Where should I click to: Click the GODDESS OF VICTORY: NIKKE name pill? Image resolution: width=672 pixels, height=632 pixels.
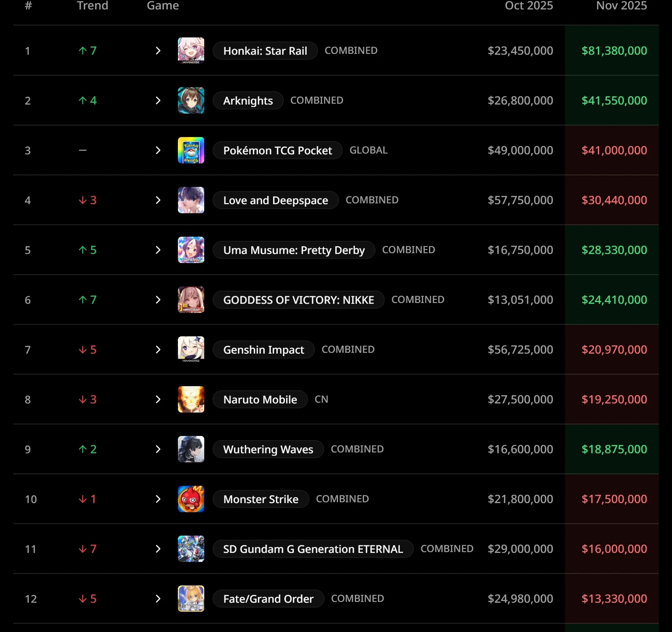point(299,300)
